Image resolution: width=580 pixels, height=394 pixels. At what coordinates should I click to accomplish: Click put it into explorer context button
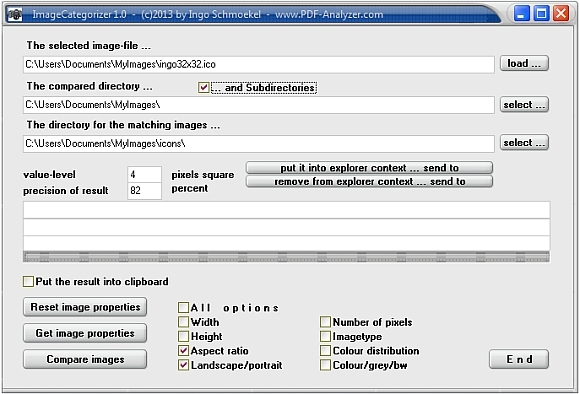(x=369, y=168)
